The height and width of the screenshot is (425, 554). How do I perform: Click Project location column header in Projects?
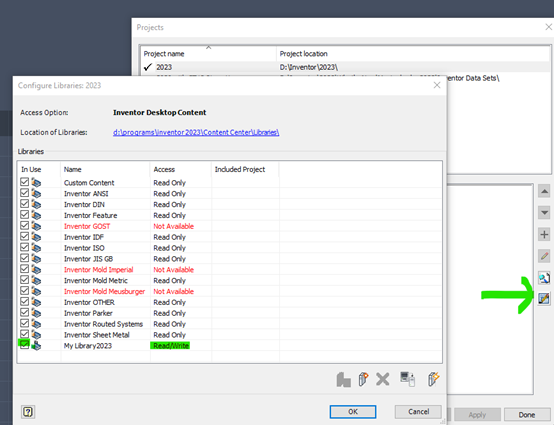pyautogui.click(x=413, y=54)
